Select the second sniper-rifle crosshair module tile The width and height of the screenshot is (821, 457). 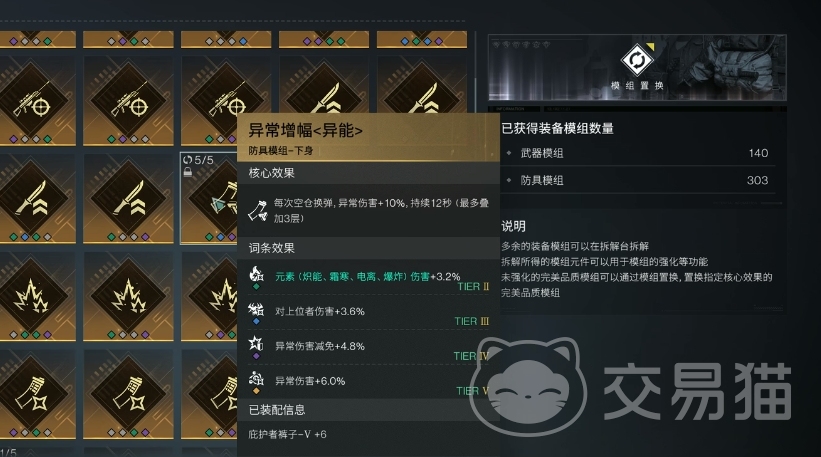pos(128,101)
